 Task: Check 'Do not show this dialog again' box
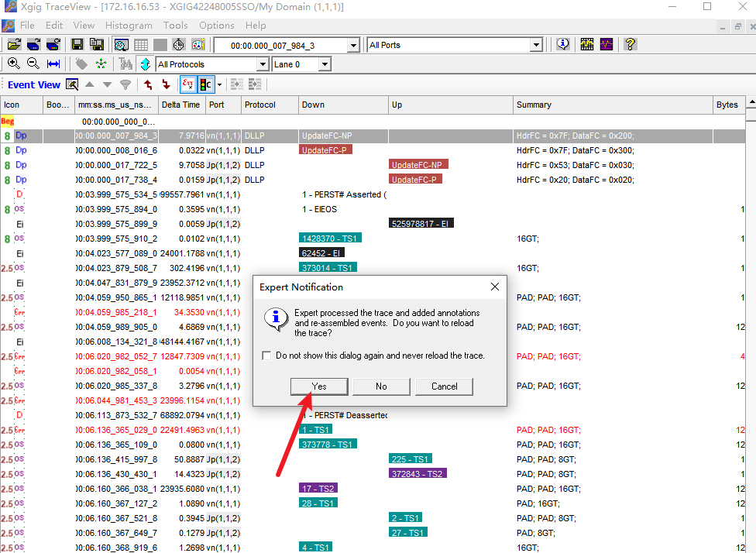tap(266, 355)
